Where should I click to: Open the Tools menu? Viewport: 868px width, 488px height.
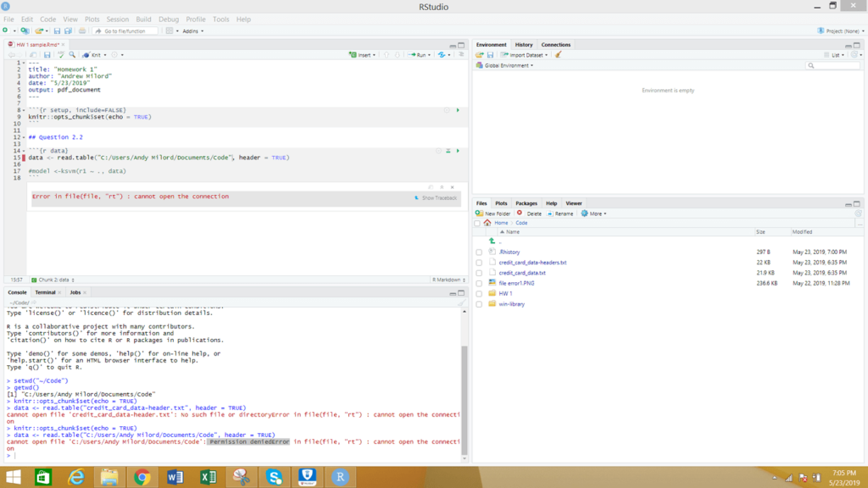[x=221, y=19]
